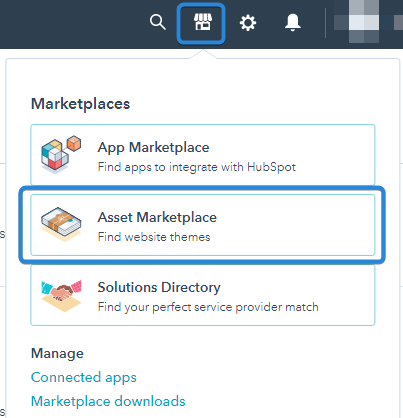The height and width of the screenshot is (418, 403).
Task: Select Asset Marketplace title
Action: coord(157,217)
